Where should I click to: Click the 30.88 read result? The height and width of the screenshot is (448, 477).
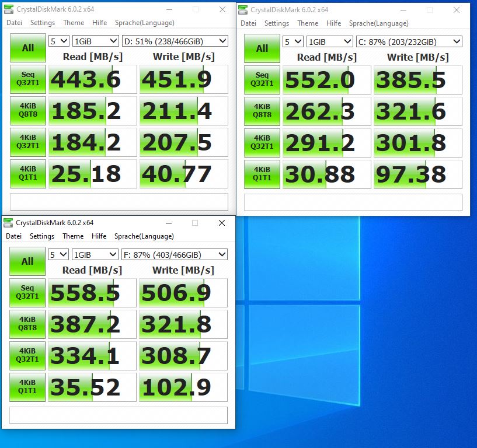coord(327,174)
